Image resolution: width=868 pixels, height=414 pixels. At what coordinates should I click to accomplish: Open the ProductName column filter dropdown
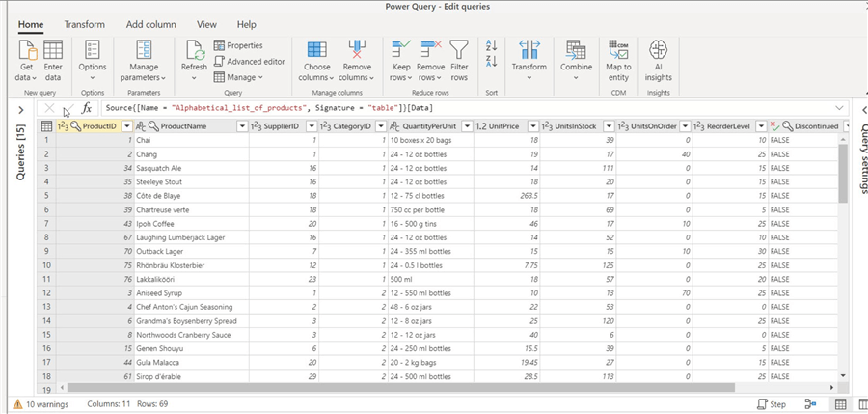[241, 126]
